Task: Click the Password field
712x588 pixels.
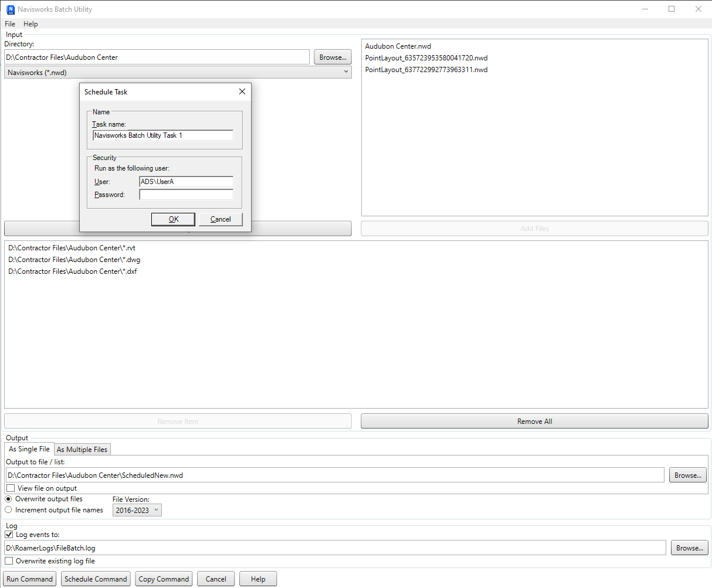Action: click(x=186, y=195)
